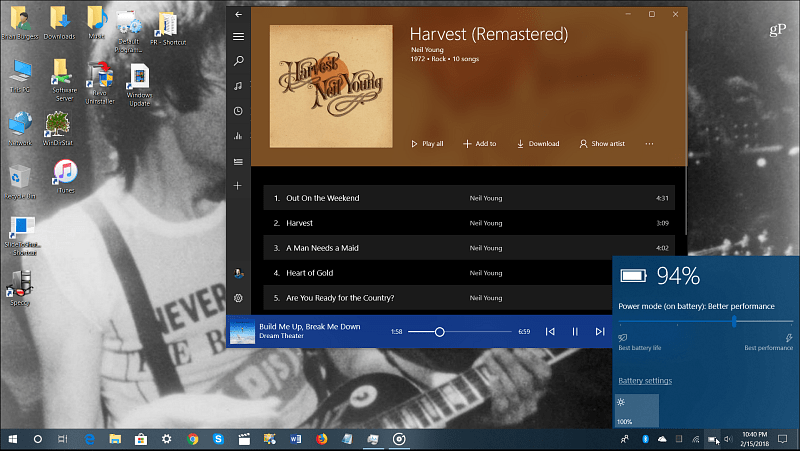Open more options ellipsis for album
This screenshot has height=451, width=800.
coord(649,144)
